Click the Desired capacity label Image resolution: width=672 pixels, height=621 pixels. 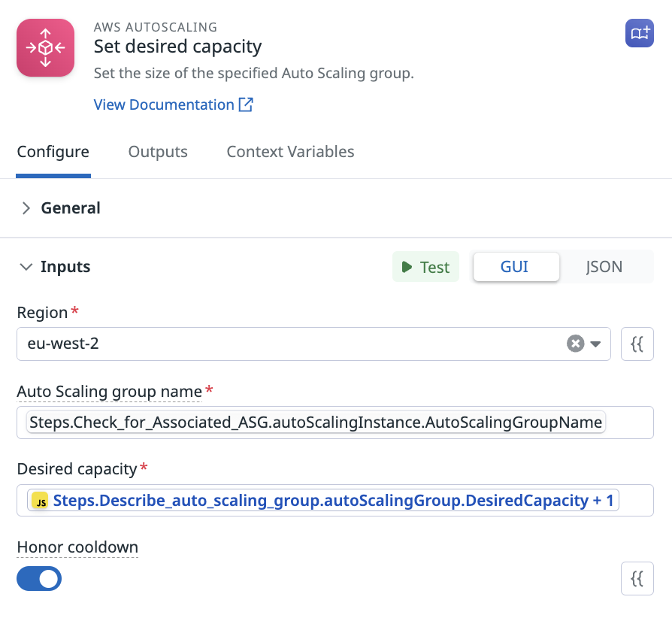77,469
